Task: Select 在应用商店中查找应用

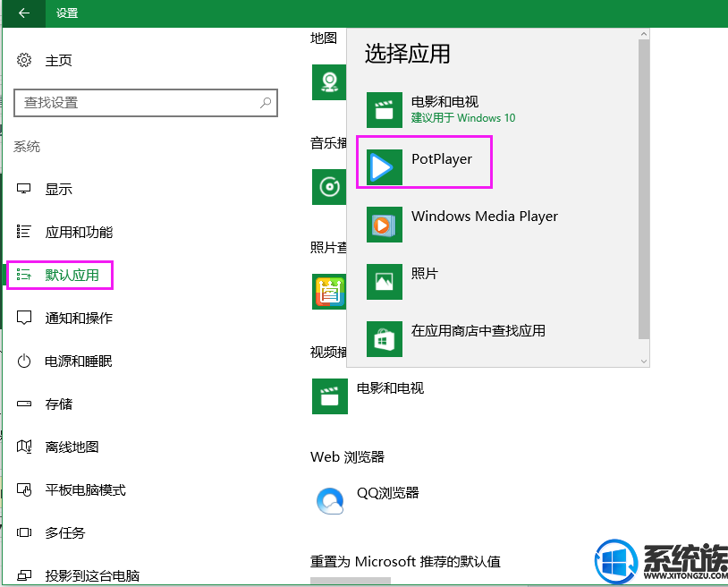Action: (x=478, y=331)
